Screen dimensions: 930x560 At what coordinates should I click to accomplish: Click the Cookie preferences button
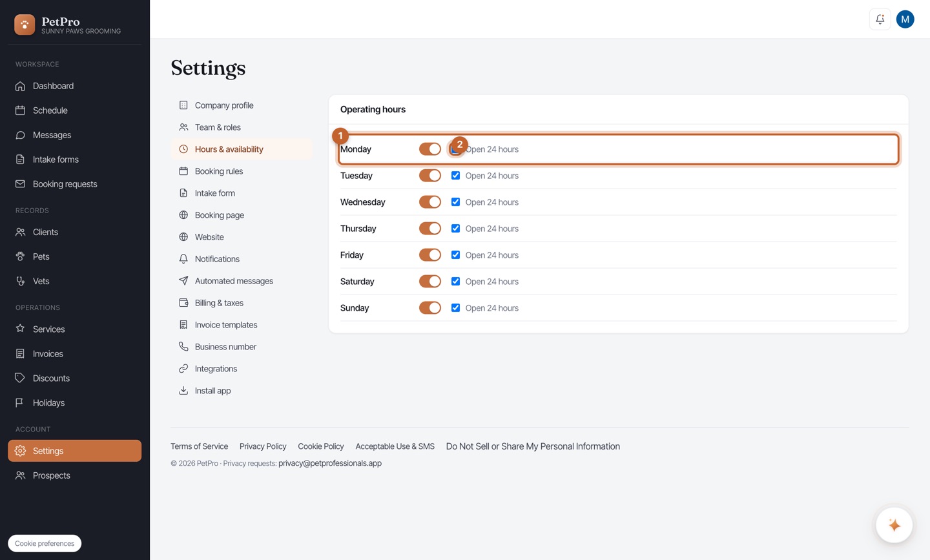pyautogui.click(x=45, y=543)
